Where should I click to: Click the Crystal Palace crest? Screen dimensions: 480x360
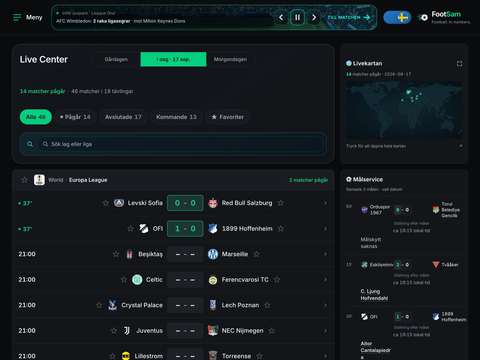point(113,305)
